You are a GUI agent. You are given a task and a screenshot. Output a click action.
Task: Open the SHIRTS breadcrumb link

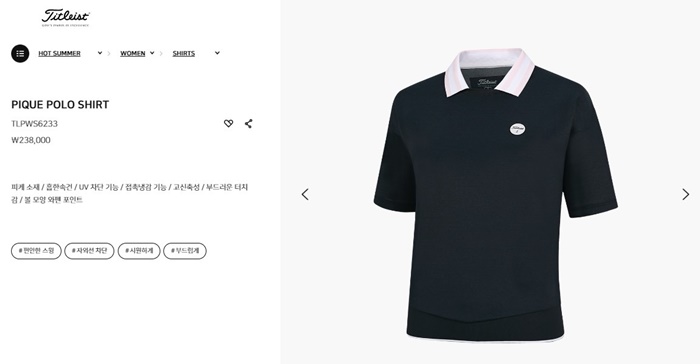pyautogui.click(x=184, y=53)
